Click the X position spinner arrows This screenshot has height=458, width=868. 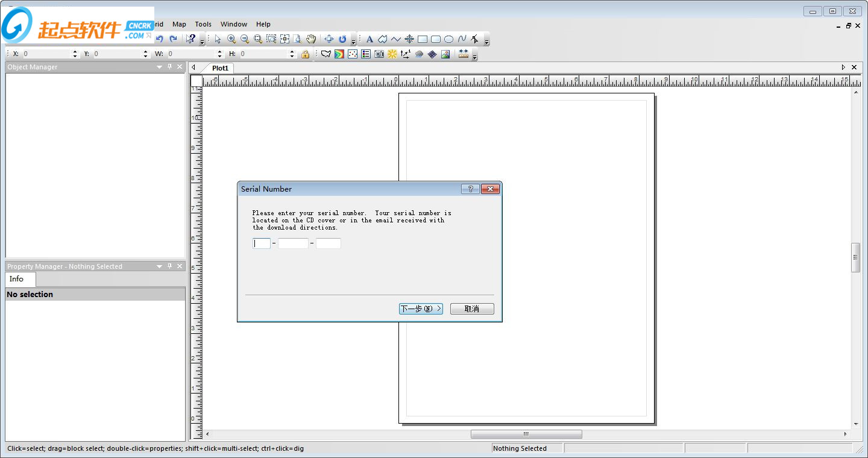(75, 54)
